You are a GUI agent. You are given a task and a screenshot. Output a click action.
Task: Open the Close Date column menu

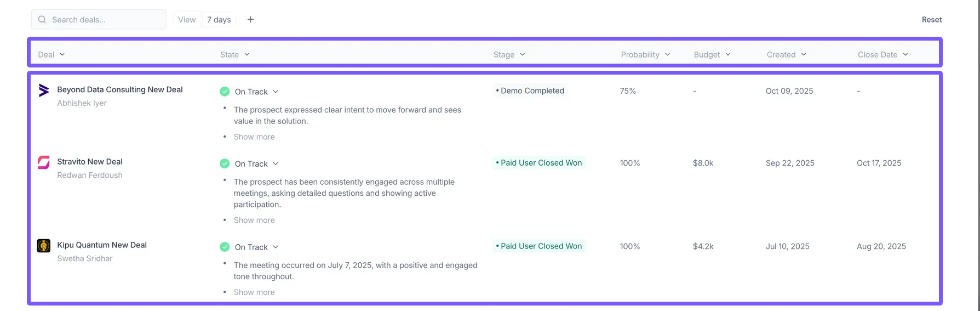(883, 54)
